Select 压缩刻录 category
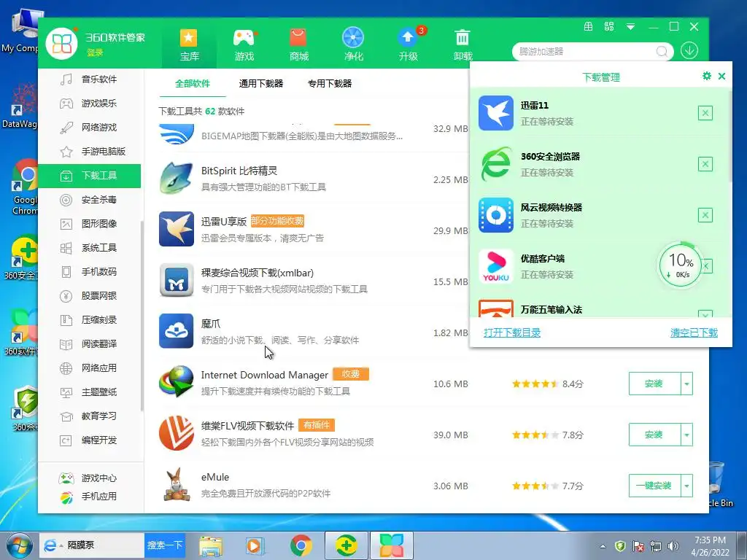 (x=90, y=319)
